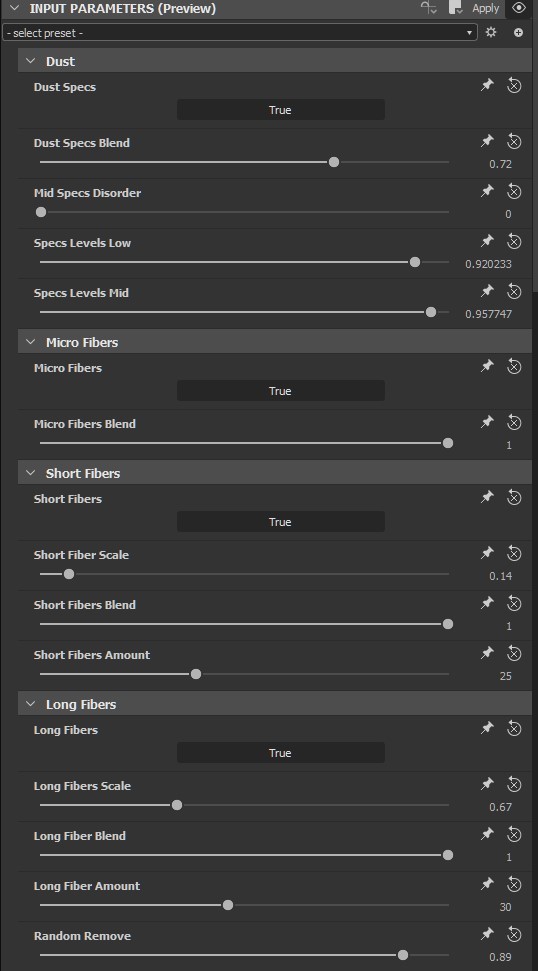This screenshot has height=971, width=538.
Task: Open the select preset dropdown
Action: [240, 32]
